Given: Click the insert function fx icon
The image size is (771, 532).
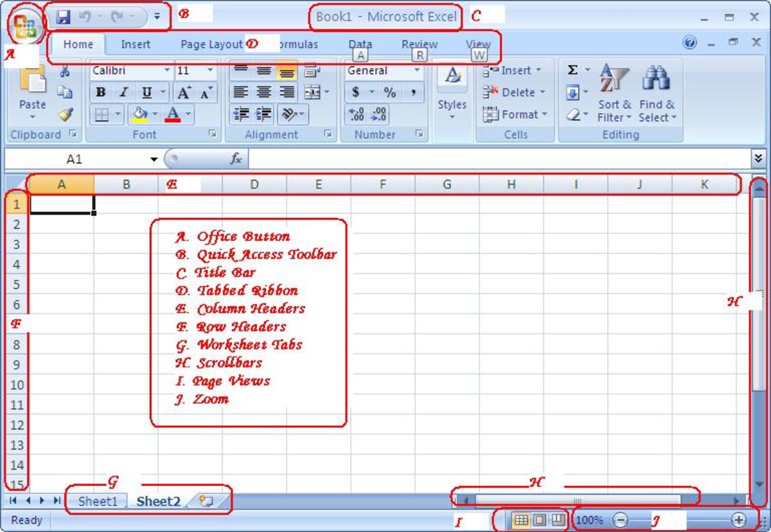Looking at the screenshot, I should pos(236,159).
